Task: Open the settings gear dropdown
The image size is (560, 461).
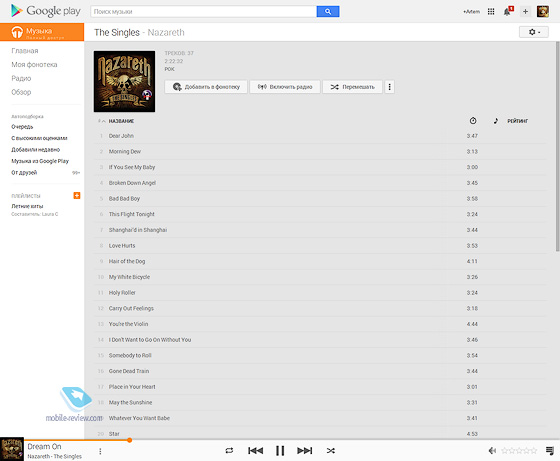Action: 534,32
